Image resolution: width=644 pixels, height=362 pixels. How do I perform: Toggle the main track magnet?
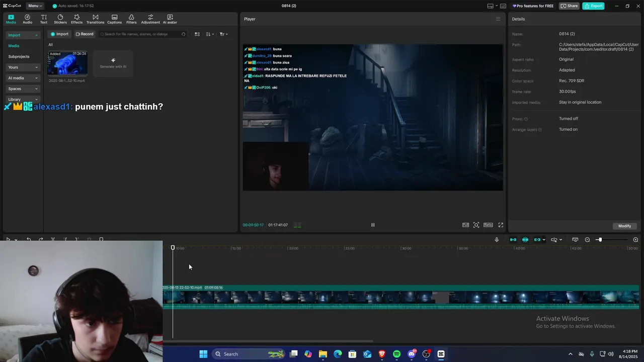[513, 240]
